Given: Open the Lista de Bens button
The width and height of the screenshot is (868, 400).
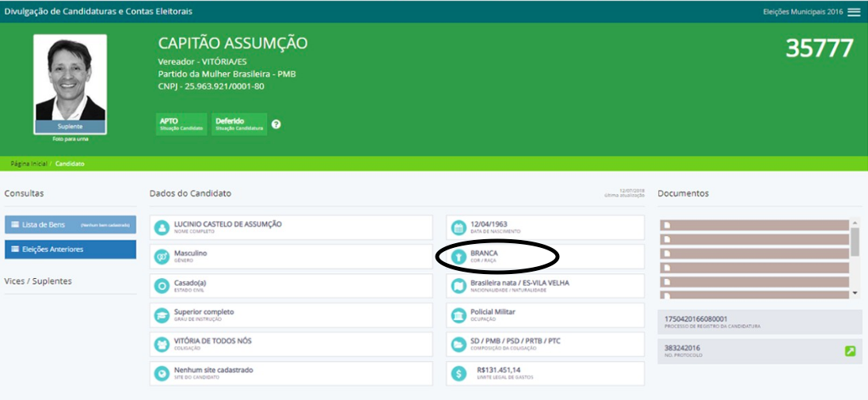Looking at the screenshot, I should pyautogui.click(x=70, y=225).
